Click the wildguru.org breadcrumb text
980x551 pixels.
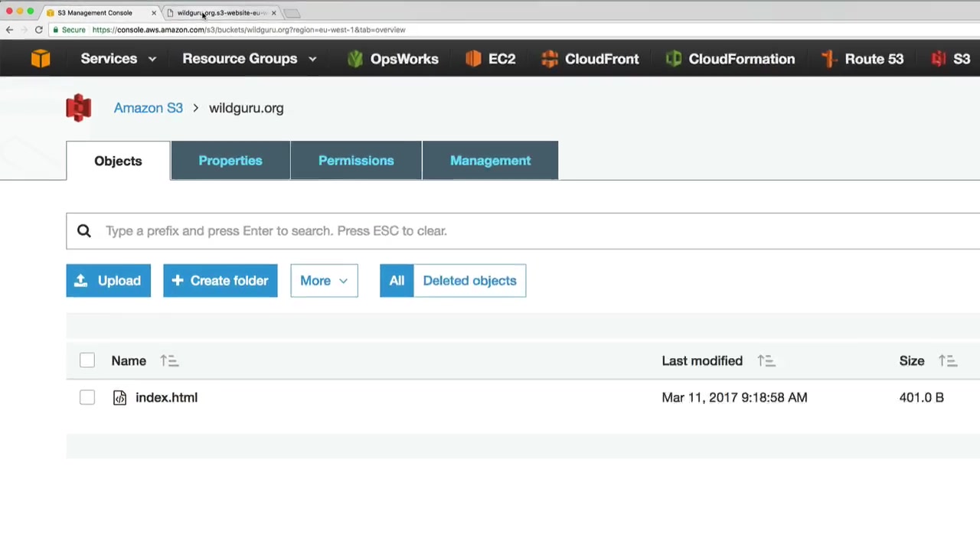click(246, 108)
